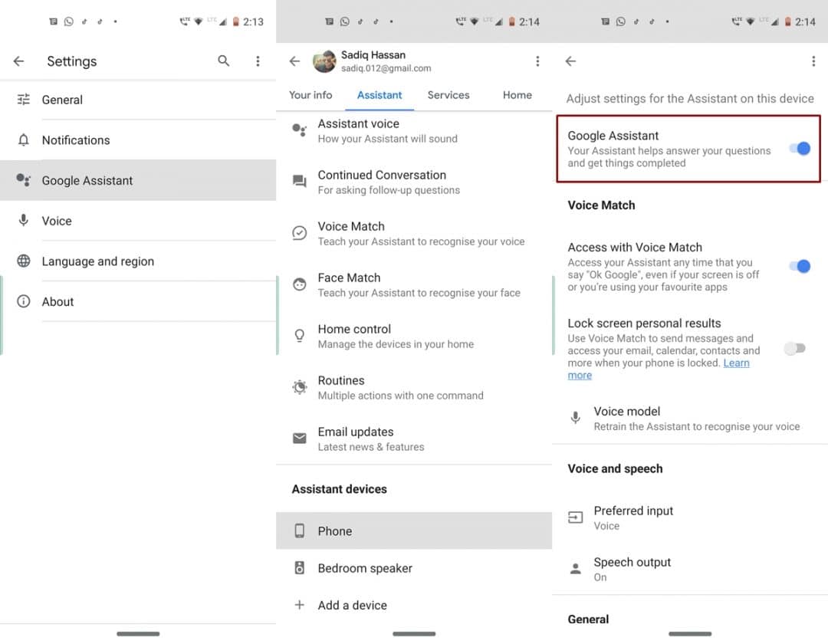This screenshot has height=644, width=828.
Task: Select Bedroom speaker label
Action: coord(365,569)
